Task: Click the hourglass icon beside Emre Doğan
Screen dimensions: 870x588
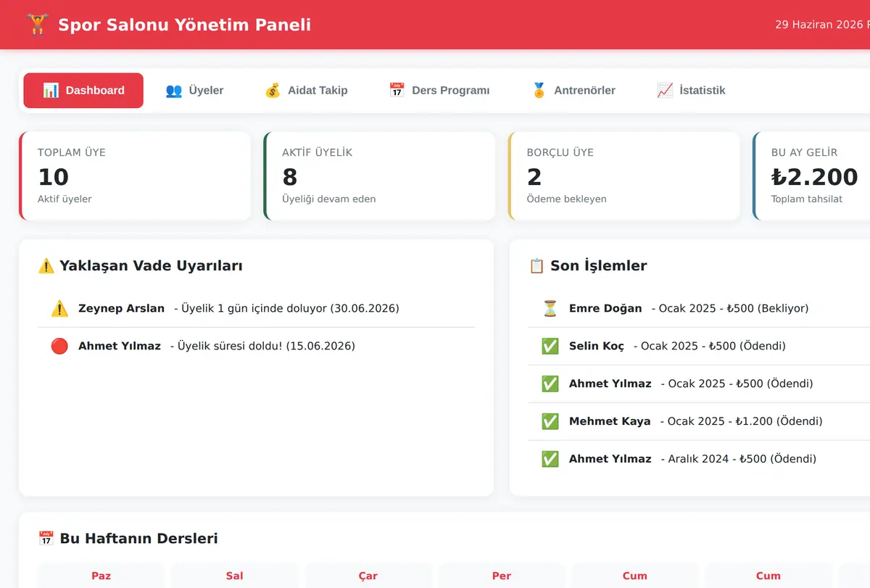Action: pos(550,309)
